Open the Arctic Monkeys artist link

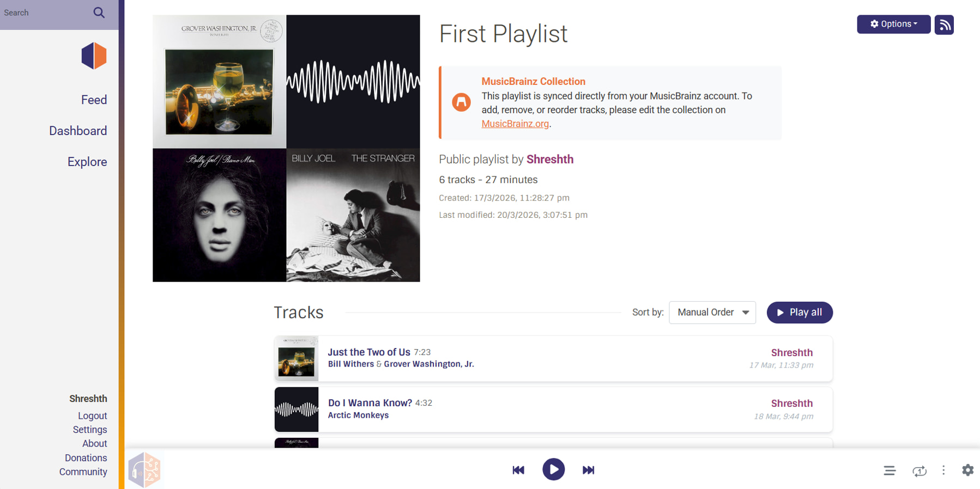(358, 415)
